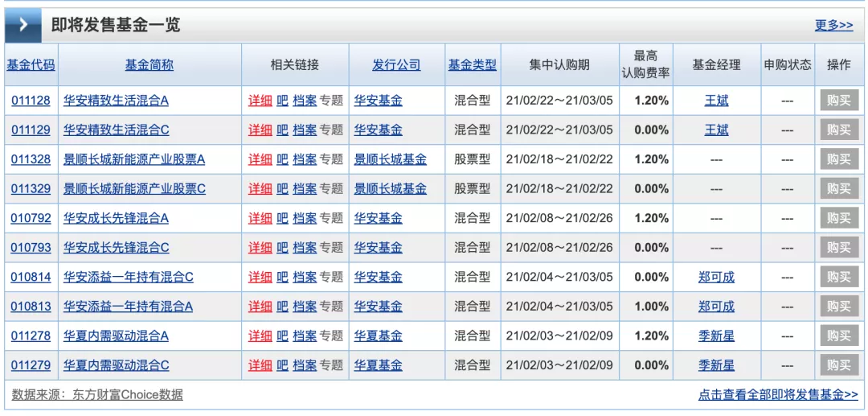Viewport: 868px width, 416px height.
Task: Click 购买 button for fund 010793
Action: pyautogui.click(x=839, y=248)
